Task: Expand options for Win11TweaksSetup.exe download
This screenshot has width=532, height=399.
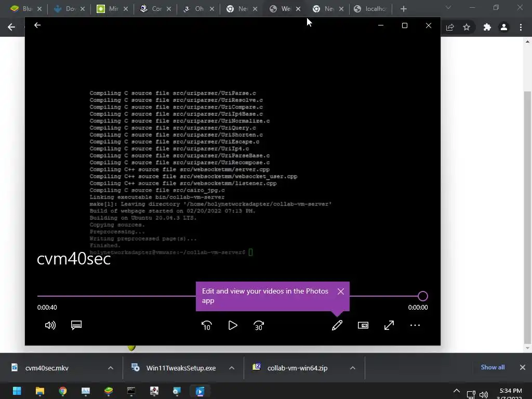Action: (x=232, y=368)
